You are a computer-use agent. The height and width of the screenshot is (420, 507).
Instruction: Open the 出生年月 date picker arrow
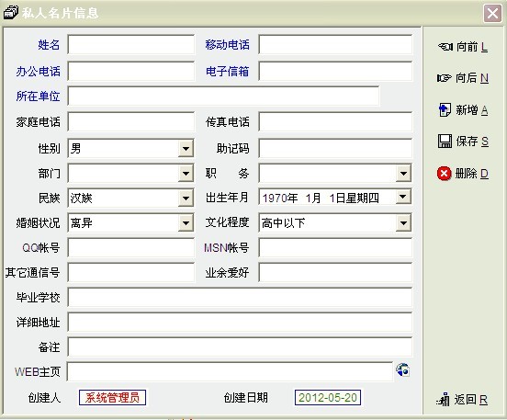click(x=403, y=197)
